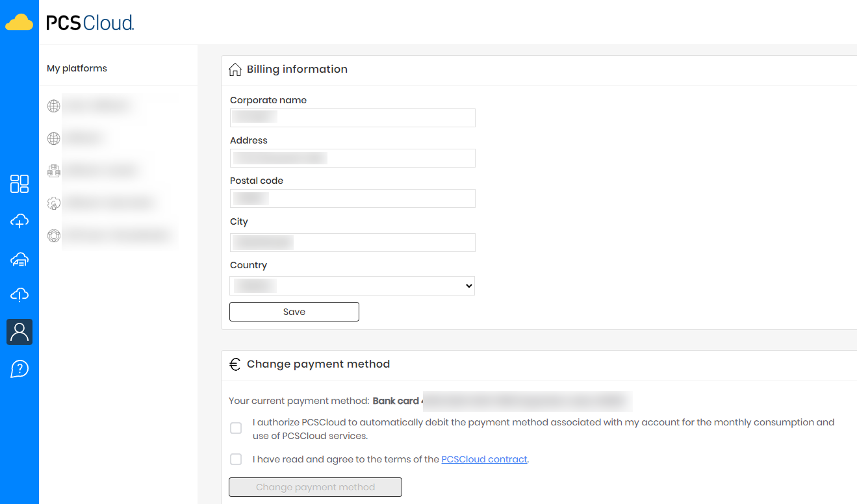Select the first globe platform icon
The image size is (857, 504).
click(54, 106)
